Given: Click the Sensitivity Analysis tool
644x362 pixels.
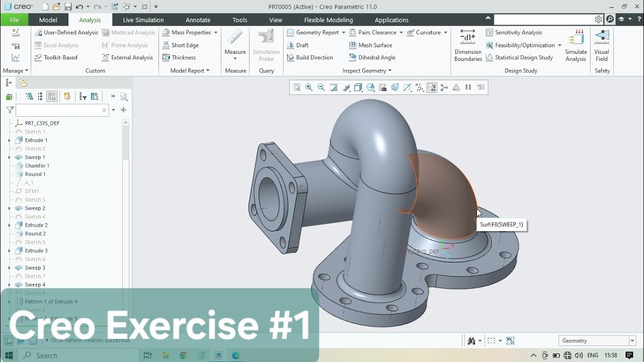Looking at the screenshot, I should (514, 32).
